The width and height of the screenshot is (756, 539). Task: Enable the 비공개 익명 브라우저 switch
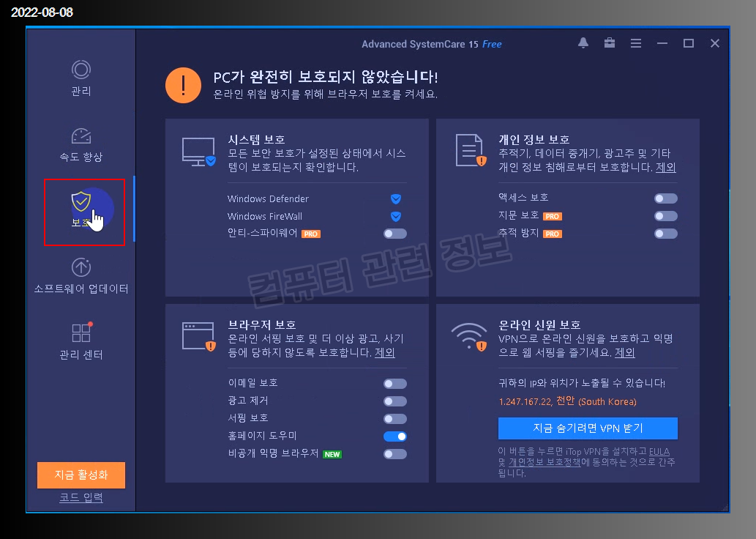pyautogui.click(x=395, y=454)
